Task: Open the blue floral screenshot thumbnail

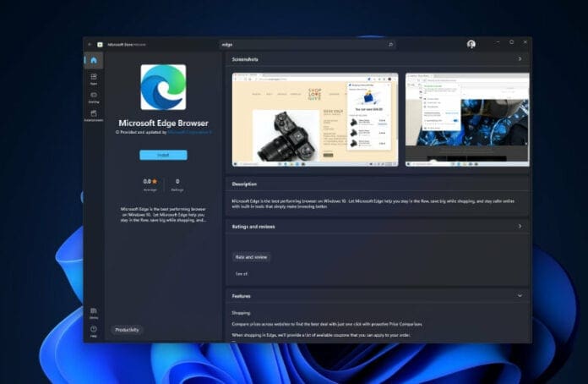Action: (467, 119)
